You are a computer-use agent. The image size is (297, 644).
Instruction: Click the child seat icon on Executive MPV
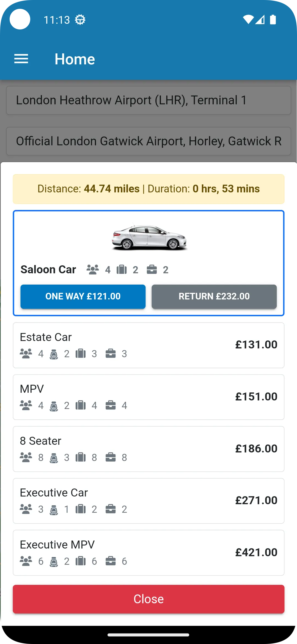(54, 561)
